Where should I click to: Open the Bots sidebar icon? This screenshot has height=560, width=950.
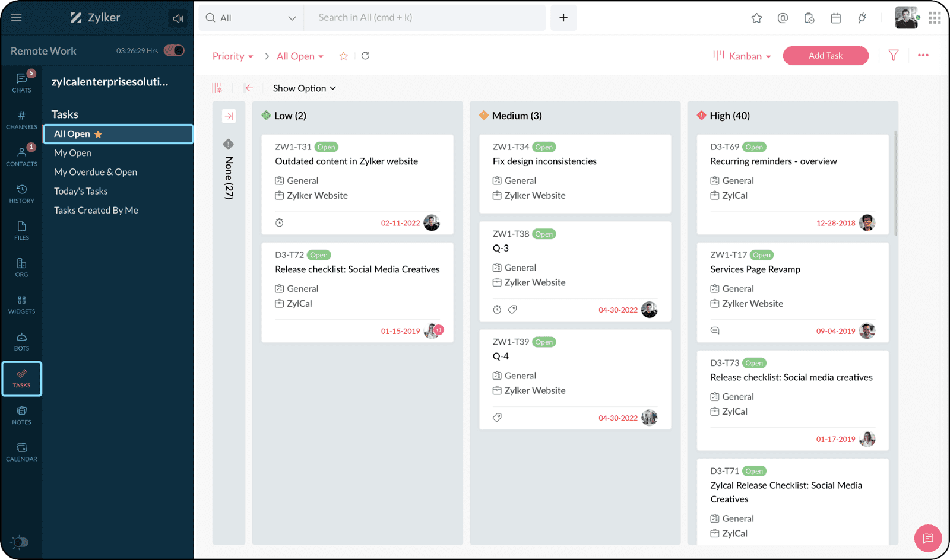(21, 342)
